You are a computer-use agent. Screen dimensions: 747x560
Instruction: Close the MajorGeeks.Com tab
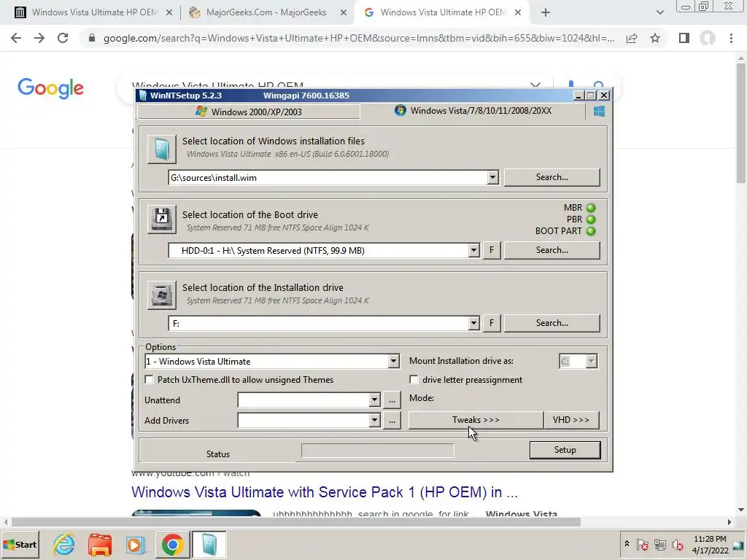(x=344, y=13)
